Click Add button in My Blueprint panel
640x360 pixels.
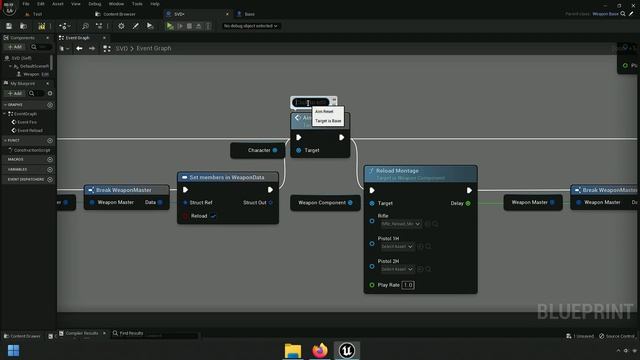pyautogui.click(x=15, y=93)
